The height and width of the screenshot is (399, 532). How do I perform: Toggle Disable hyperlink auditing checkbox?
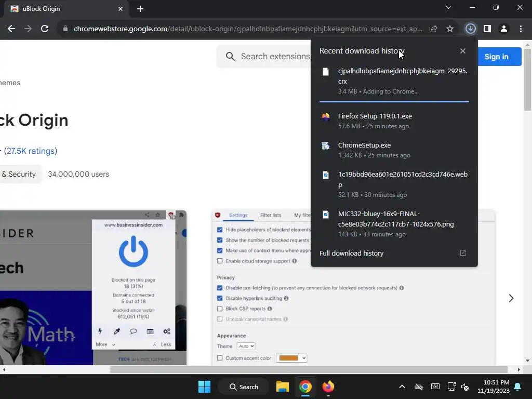[220, 298]
